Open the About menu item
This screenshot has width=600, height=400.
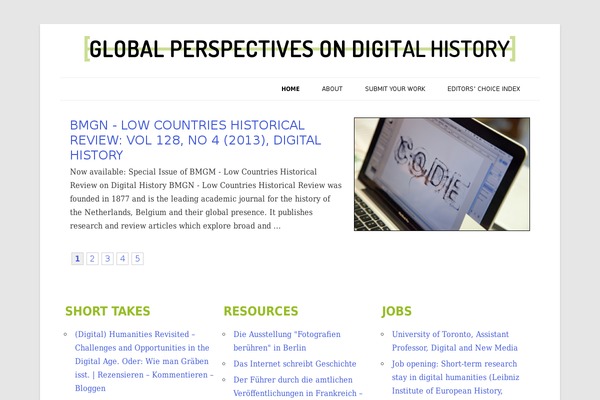tap(332, 89)
